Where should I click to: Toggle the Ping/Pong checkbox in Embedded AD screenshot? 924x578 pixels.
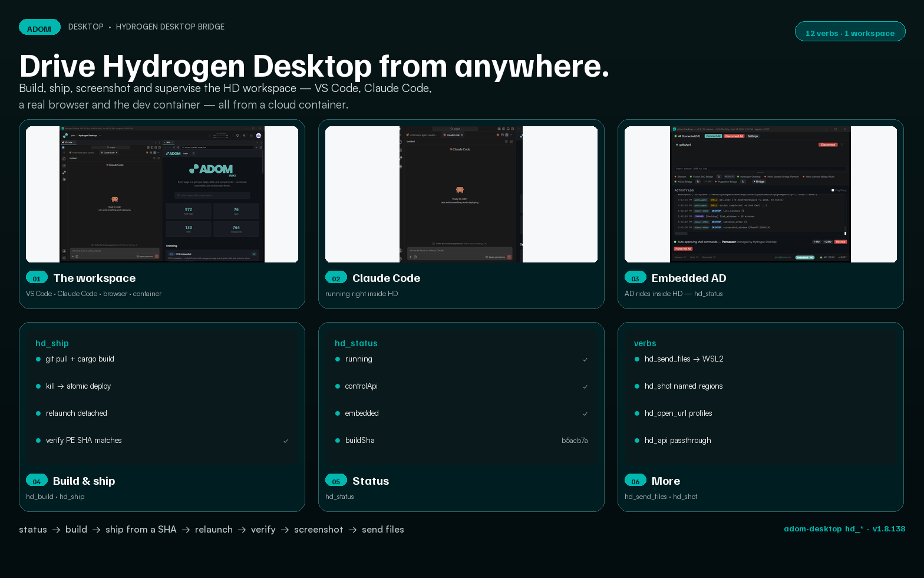833,191
